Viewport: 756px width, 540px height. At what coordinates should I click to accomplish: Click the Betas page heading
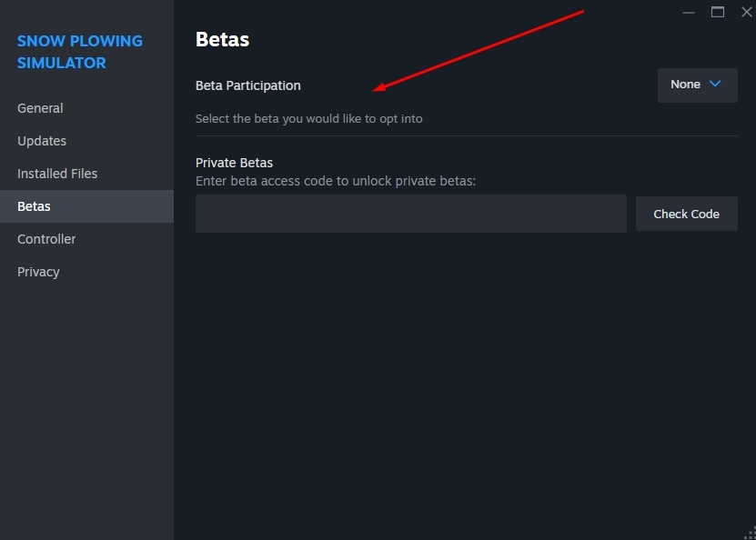222,39
